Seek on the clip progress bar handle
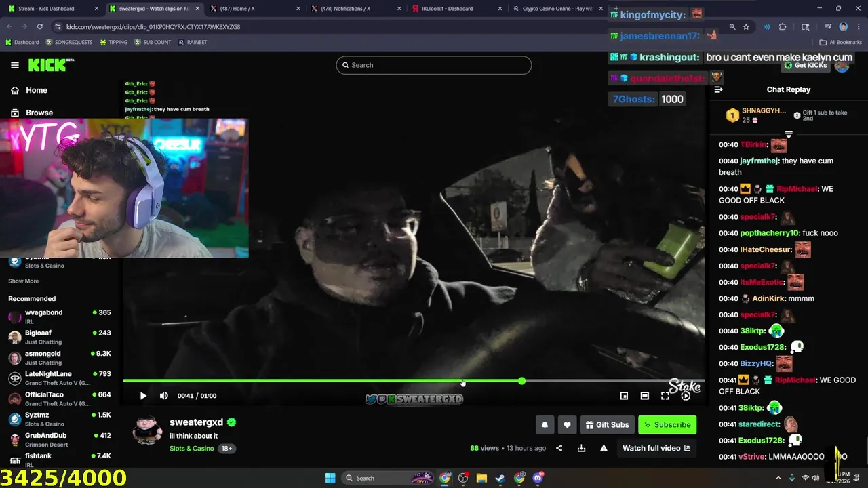The height and width of the screenshot is (488, 868). coord(521,382)
